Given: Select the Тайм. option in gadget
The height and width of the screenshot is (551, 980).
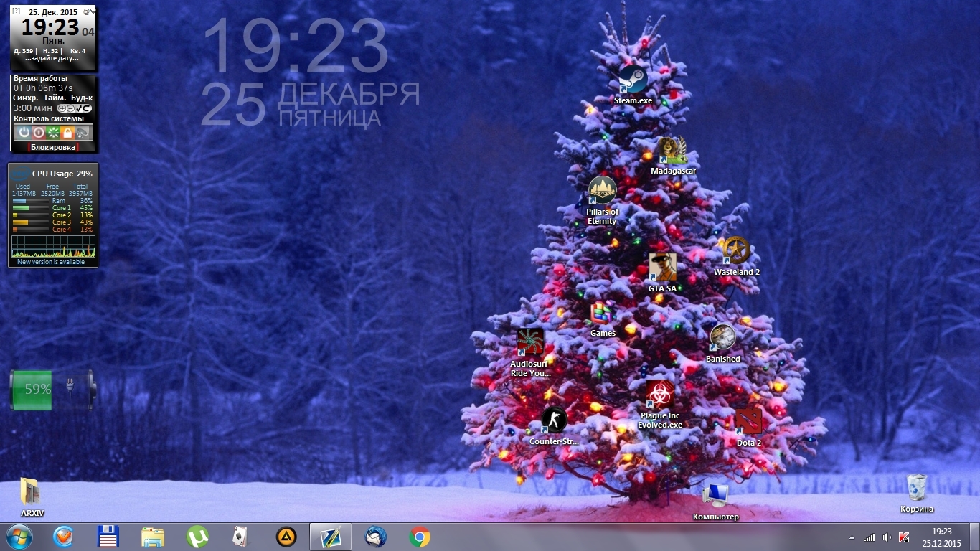Looking at the screenshot, I should [55, 98].
